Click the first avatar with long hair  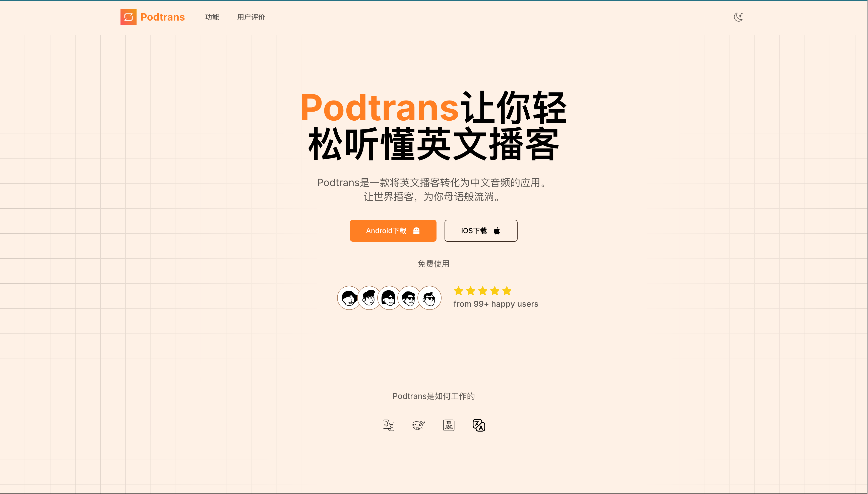pyautogui.click(x=349, y=298)
